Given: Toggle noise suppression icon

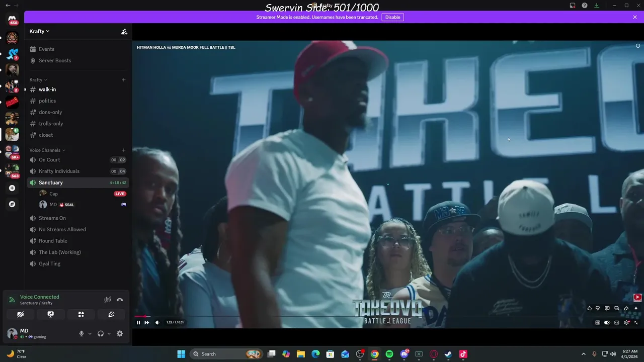Looking at the screenshot, I should coord(107,300).
